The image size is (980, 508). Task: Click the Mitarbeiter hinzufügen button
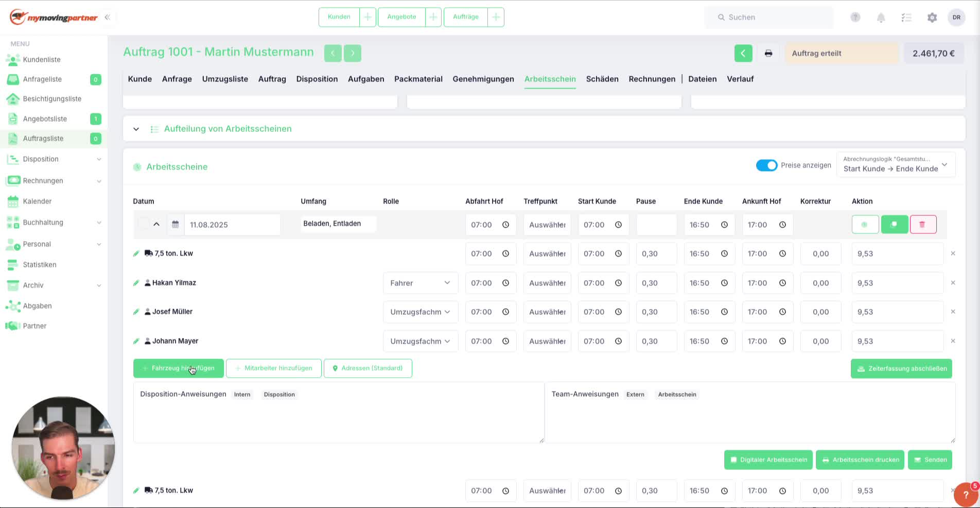pos(274,368)
